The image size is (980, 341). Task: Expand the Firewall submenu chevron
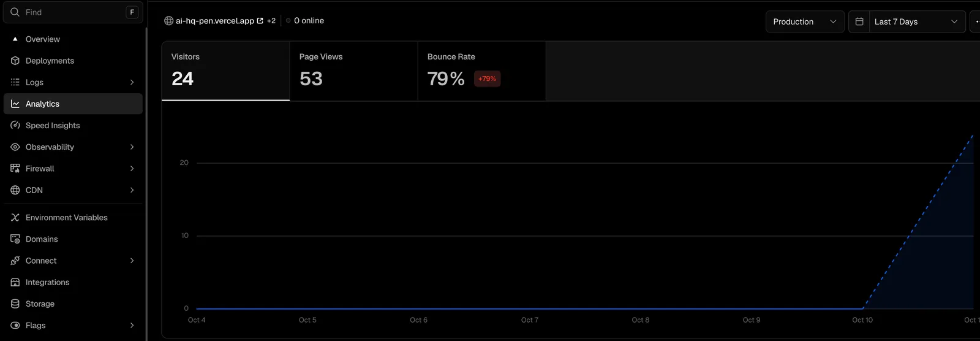point(132,169)
